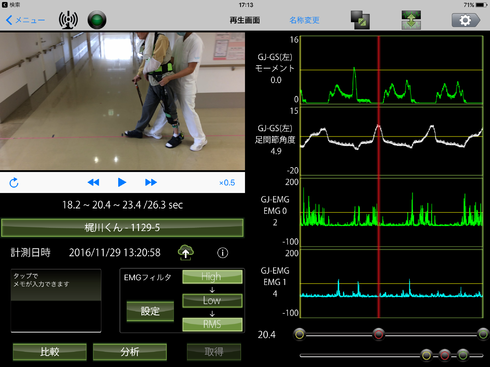The image size is (490, 367).
Task: Tap the 検索 back-to-app status item
Action: [x=11, y=5]
